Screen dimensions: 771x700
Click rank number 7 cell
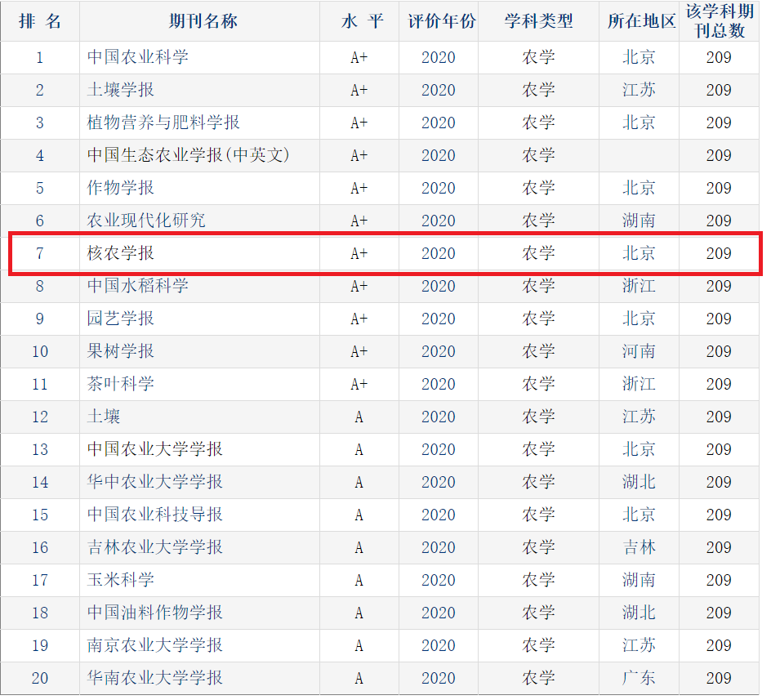pos(40,253)
